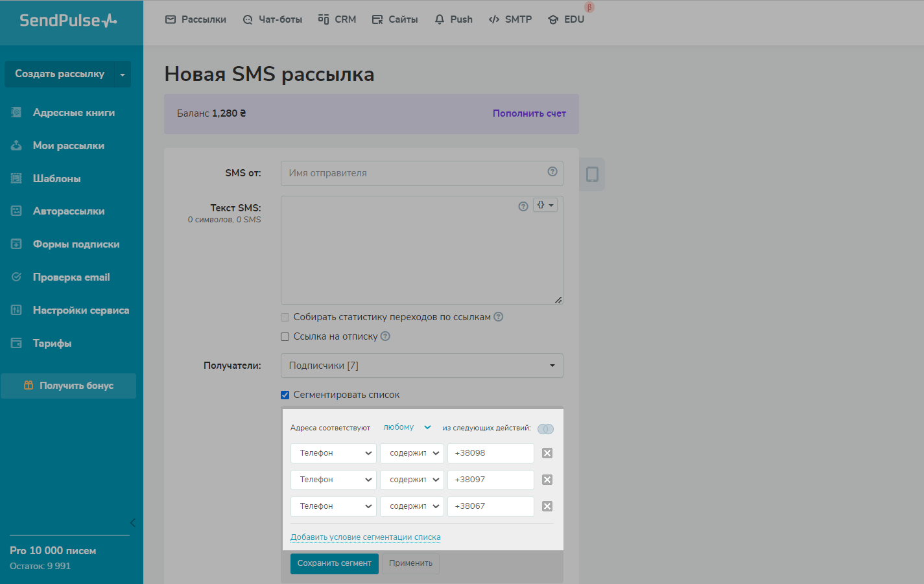Collapse the sidebar using the arrow icon

(x=132, y=522)
